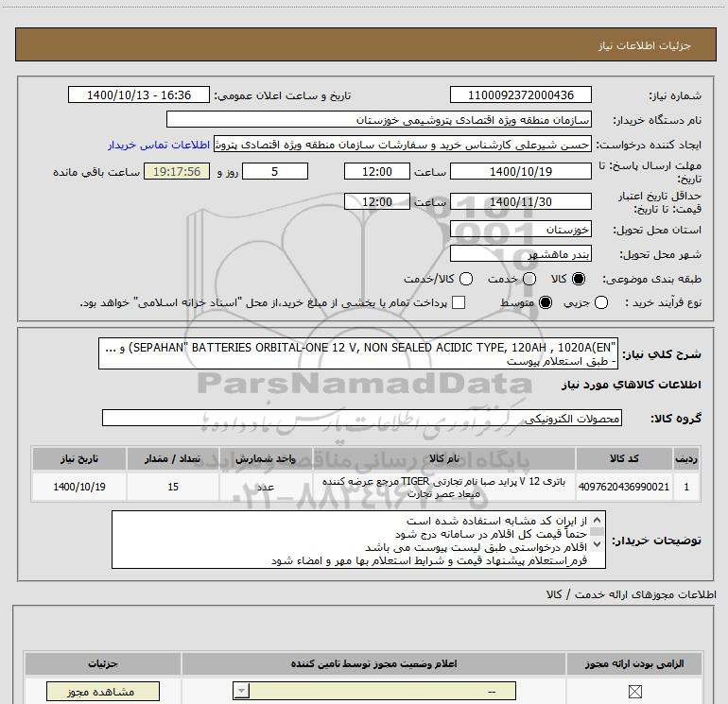Select the کالا/خدمت radio button
Screen dimensions: 728x704
click(466, 279)
